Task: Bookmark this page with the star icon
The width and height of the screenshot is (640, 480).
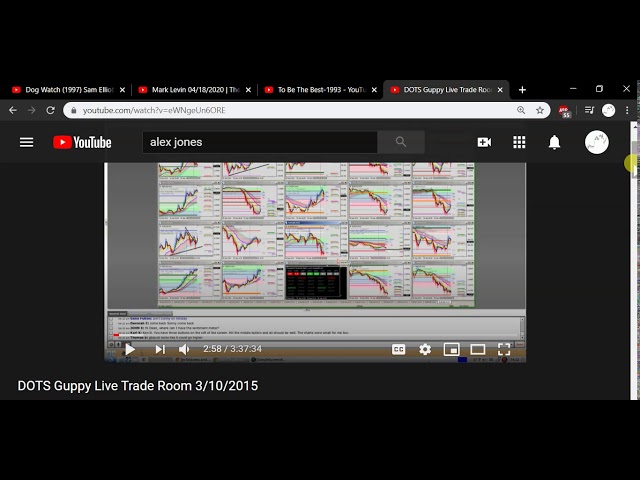Action: [540, 110]
